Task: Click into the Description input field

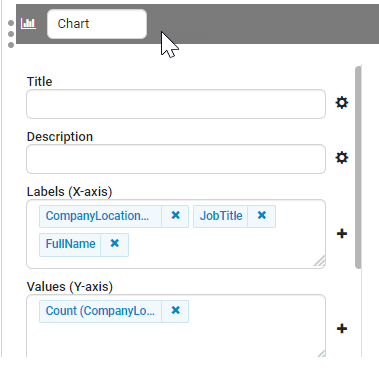Action: pyautogui.click(x=176, y=159)
